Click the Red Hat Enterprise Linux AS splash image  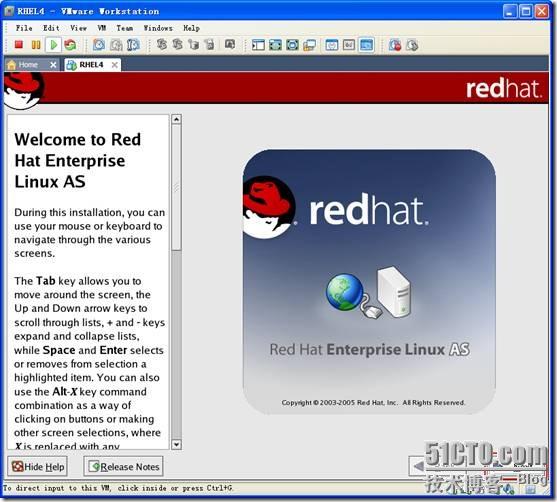(x=369, y=282)
